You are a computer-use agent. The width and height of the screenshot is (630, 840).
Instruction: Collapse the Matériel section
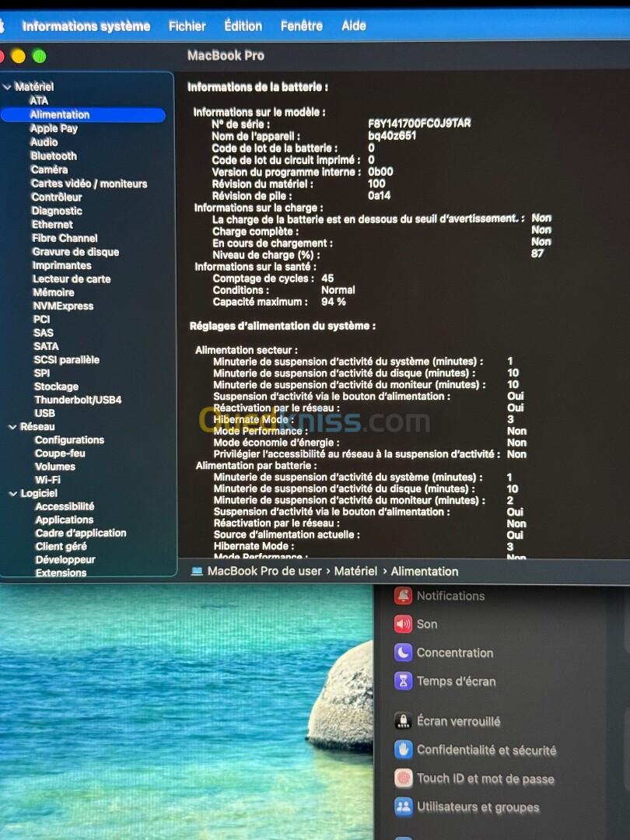pos(7,87)
